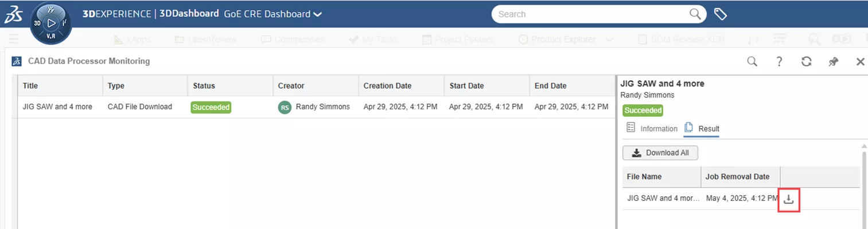
Task: Sort by the Creation Date column
Action: [387, 86]
